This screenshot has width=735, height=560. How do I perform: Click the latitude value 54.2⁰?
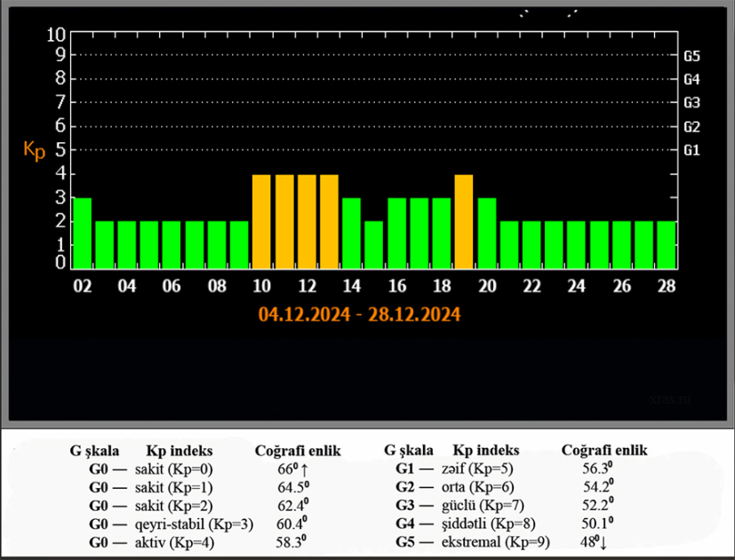pos(599,487)
